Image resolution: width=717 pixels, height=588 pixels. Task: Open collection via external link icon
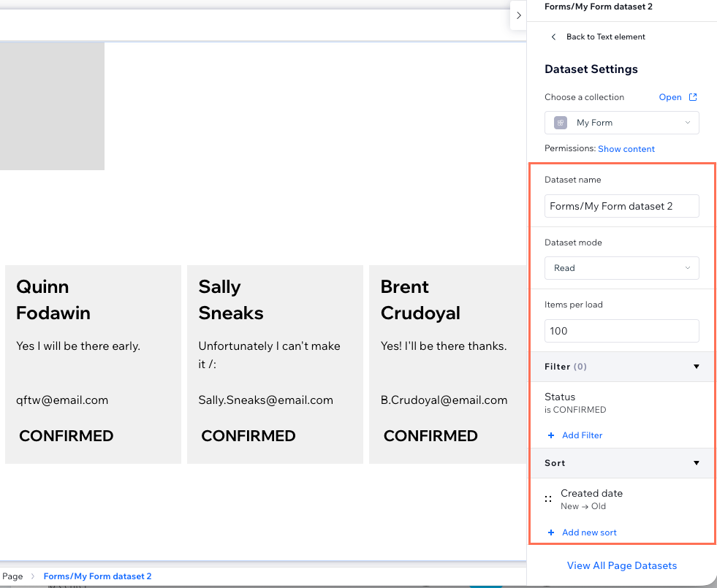(x=693, y=97)
